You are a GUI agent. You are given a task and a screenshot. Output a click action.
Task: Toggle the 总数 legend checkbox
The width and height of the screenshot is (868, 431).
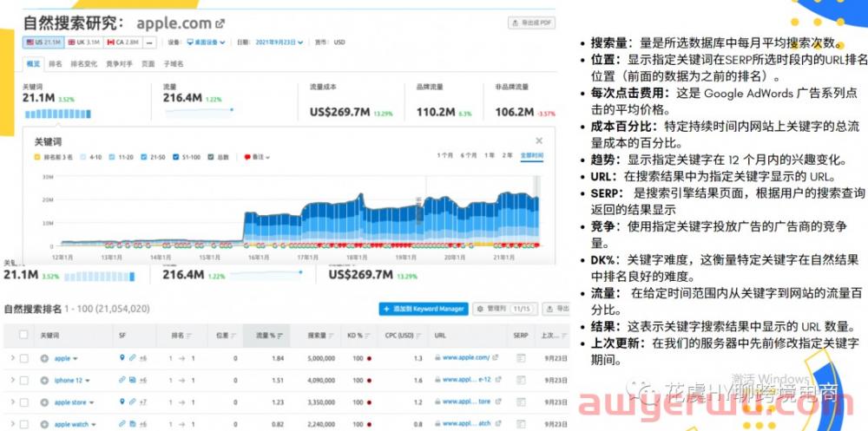tap(211, 157)
